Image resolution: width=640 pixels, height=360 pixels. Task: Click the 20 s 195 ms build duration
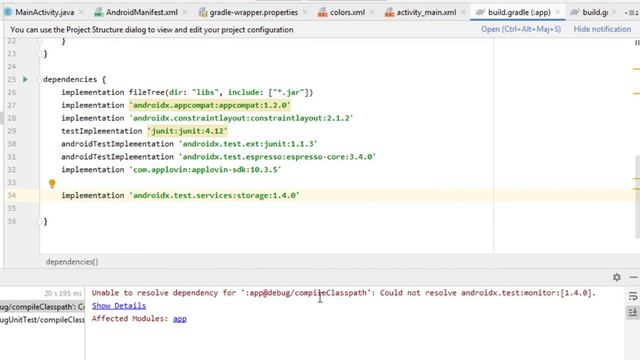63,293
